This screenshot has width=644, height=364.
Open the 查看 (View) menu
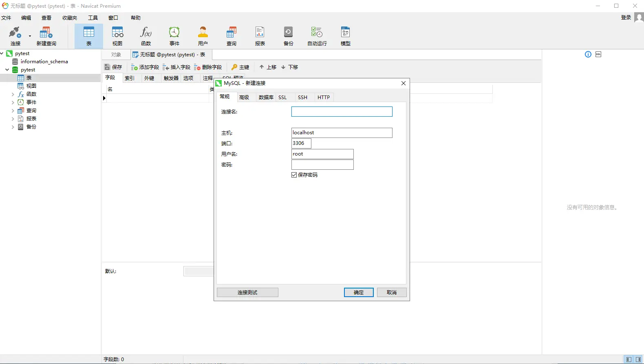point(46,18)
